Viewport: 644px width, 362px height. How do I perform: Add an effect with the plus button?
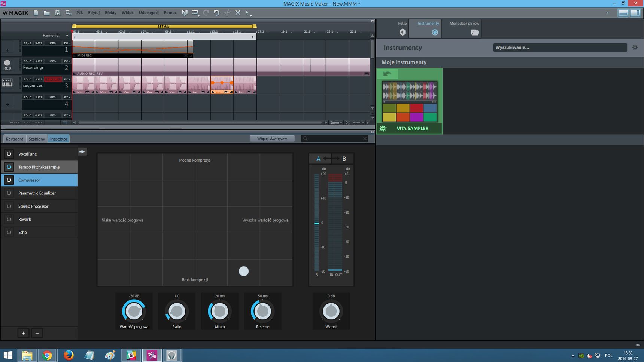pos(23,333)
